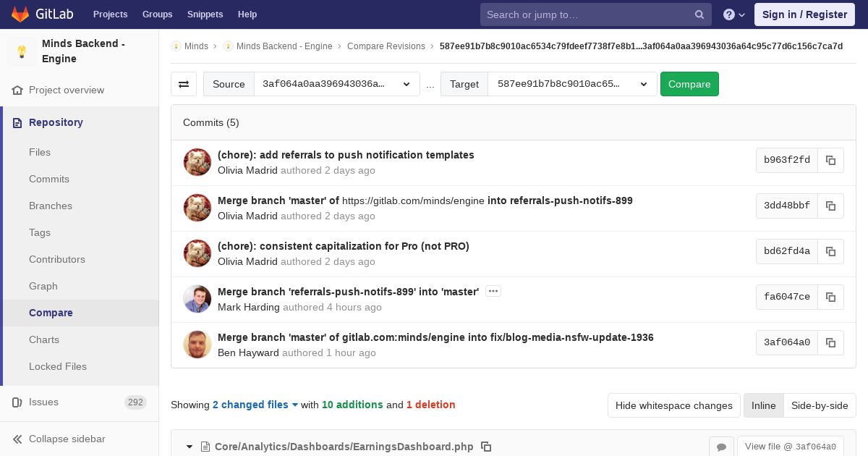Viewport: 868px width, 456px height.
Task: Toggle comments on EarningsDashboard.php diff
Action: tap(721, 447)
